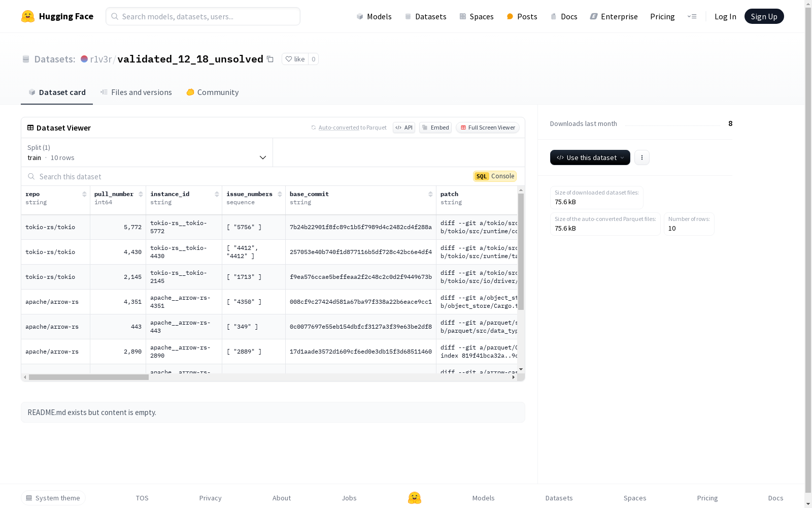The height and width of the screenshot is (508, 812).
Task: Open the Docs footer link
Action: point(775,498)
